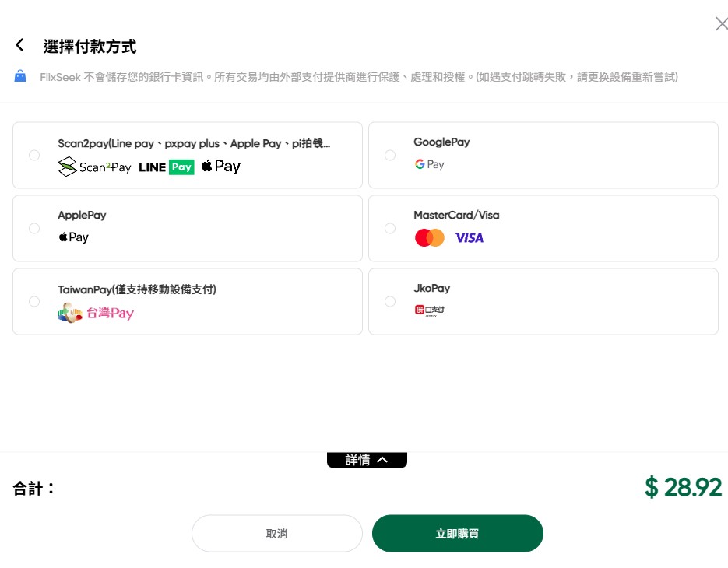Click the 合計 total label

pos(33,488)
